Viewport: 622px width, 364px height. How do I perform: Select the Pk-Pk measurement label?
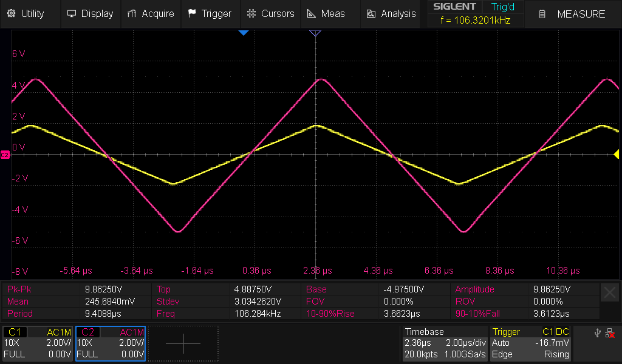(19, 289)
